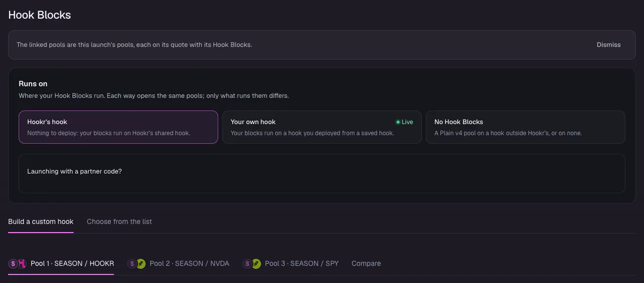Open Pool 1 · SEASON / HOOKR tab

61,263
